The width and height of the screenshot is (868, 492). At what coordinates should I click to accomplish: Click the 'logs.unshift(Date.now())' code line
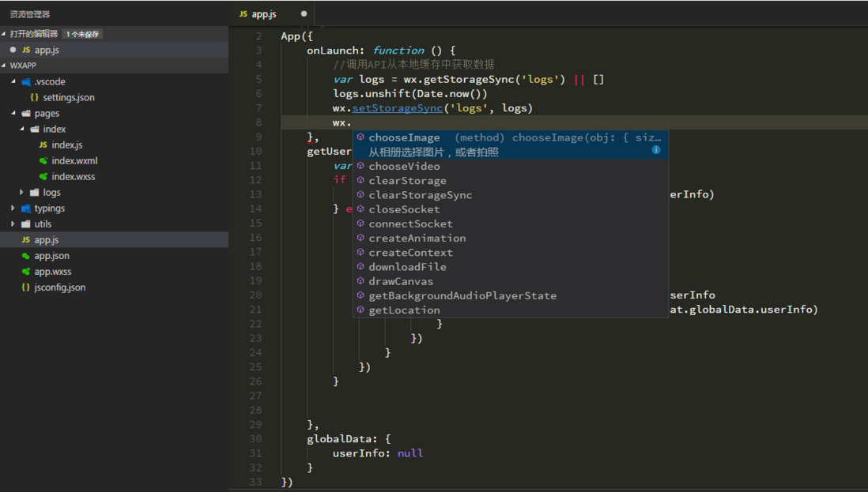[410, 94]
